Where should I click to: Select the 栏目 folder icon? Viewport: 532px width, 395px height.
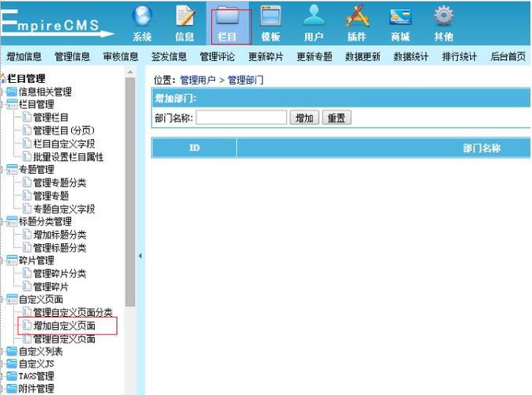tap(228, 17)
